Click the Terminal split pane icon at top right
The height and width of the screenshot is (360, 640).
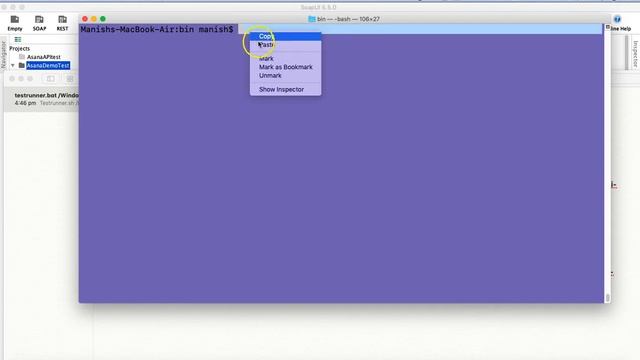(x=607, y=27)
